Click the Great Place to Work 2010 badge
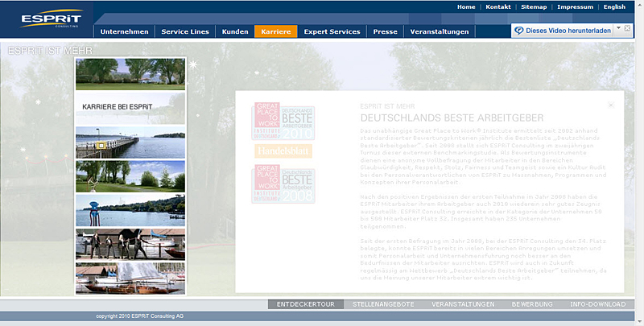The image size is (644, 326). [x=283, y=122]
